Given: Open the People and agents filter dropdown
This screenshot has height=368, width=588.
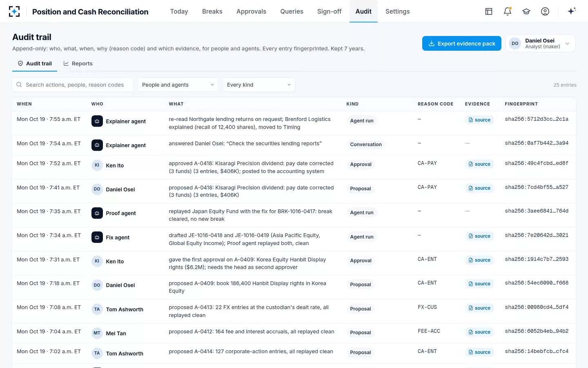Looking at the screenshot, I should click(x=178, y=85).
